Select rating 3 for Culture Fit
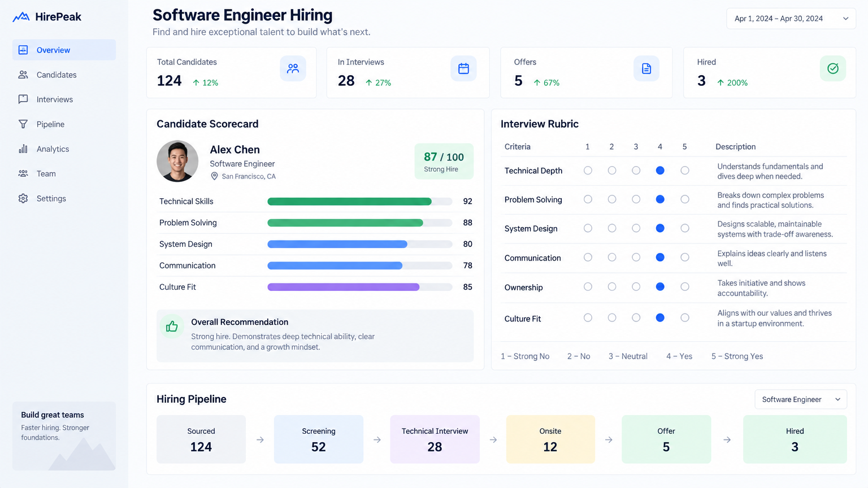Image resolution: width=868 pixels, height=488 pixels. (636, 318)
